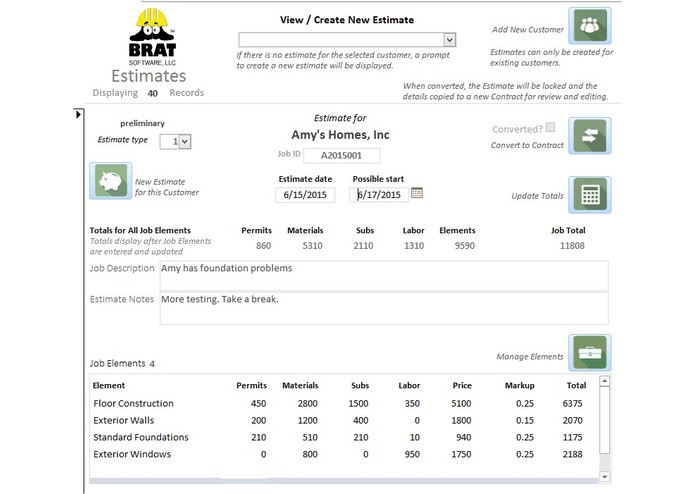695x494 pixels.
Task: Click inside the customer selection combo box
Action: click(x=341, y=40)
